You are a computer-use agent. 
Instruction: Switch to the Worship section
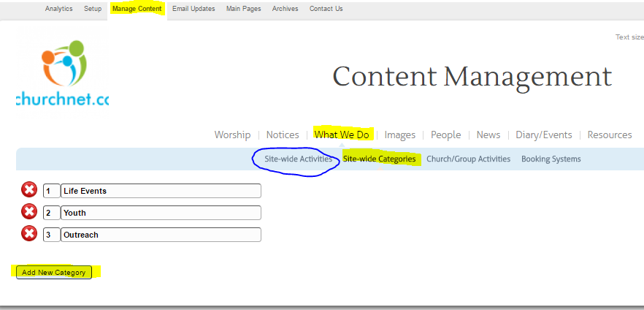click(232, 135)
